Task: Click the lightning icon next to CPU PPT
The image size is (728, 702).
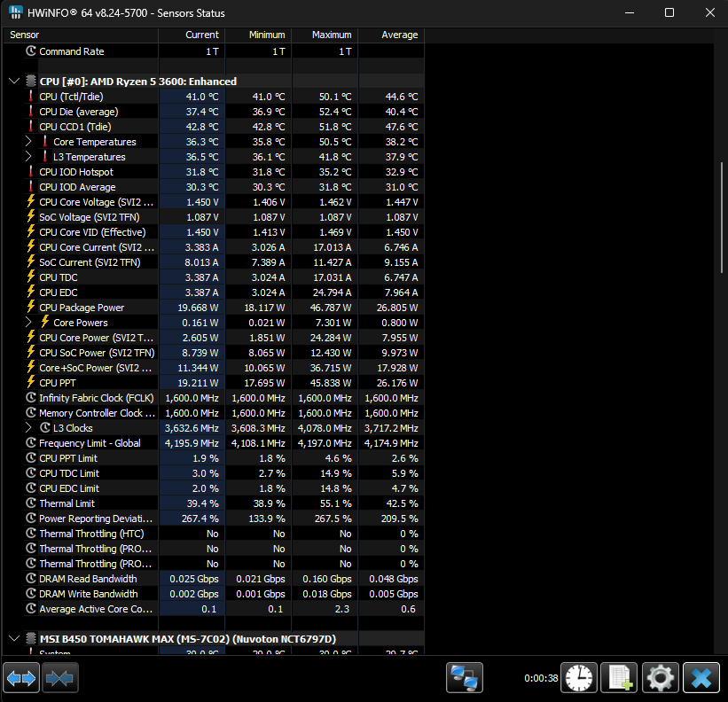Action: click(31, 382)
